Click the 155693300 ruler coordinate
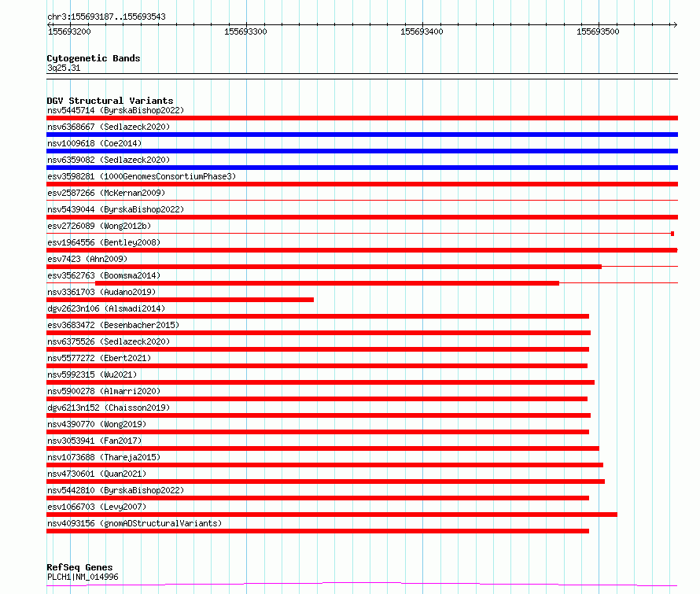Screen dimensions: 700x594 [x=245, y=31]
